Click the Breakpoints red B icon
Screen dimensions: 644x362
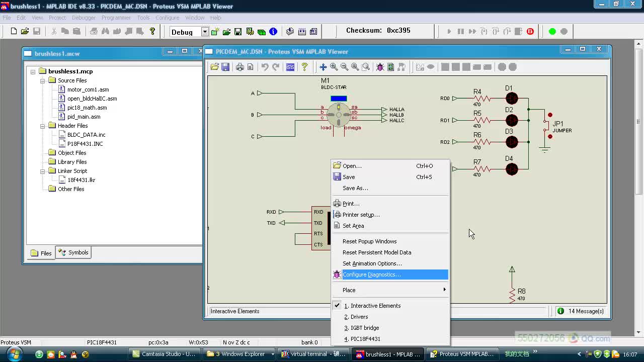pyautogui.click(x=530, y=31)
